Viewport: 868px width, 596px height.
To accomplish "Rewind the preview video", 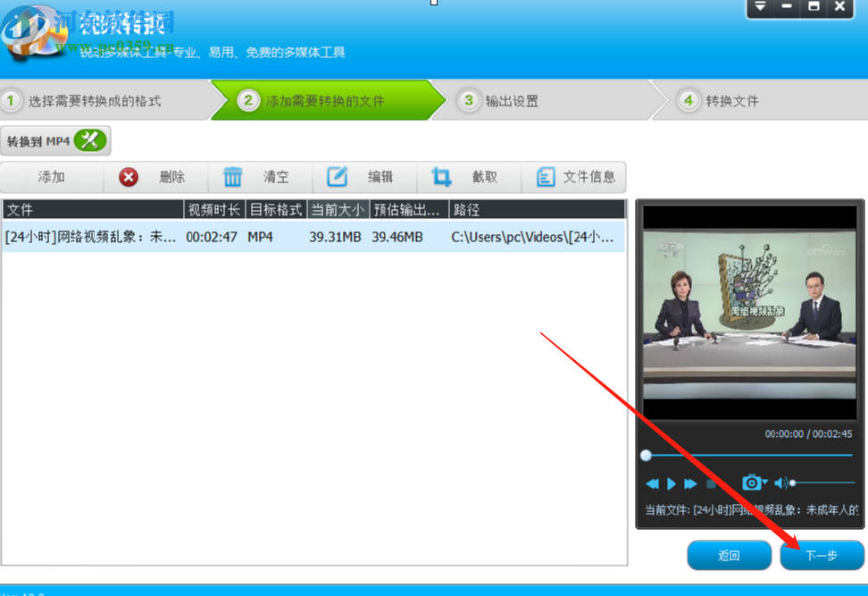I will (x=652, y=483).
